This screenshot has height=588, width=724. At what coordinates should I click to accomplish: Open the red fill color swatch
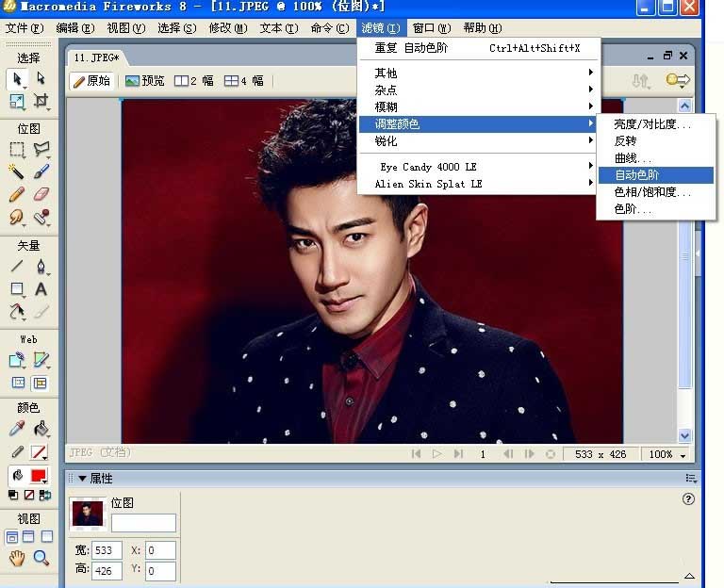click(41, 476)
